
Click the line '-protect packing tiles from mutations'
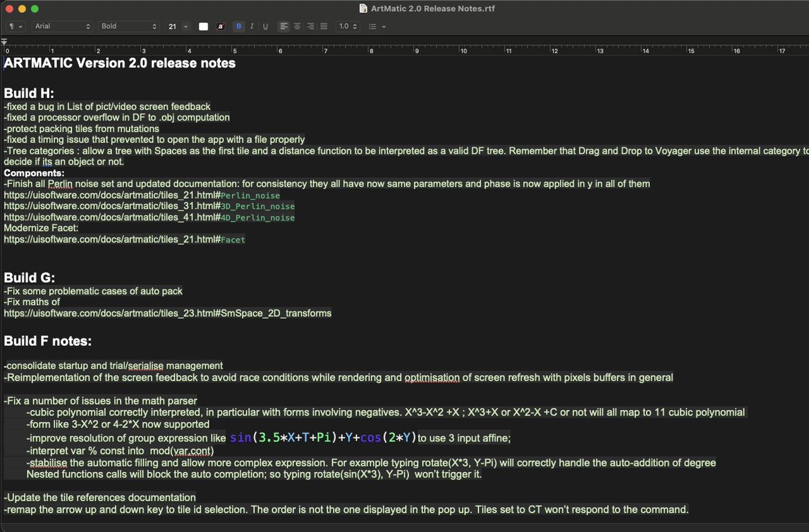(82, 128)
